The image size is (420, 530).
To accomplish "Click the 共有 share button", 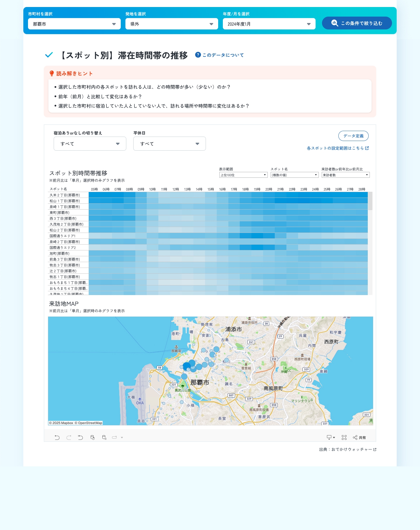I will click(359, 437).
